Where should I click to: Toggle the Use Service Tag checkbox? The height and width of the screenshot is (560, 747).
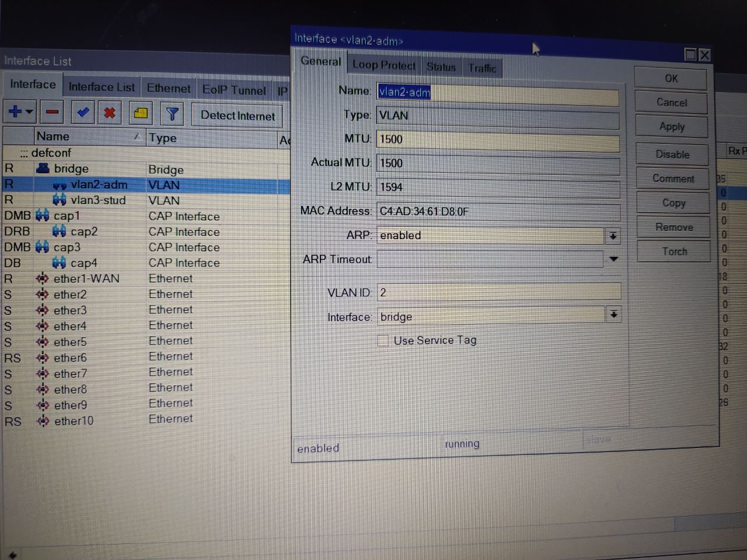tap(383, 340)
